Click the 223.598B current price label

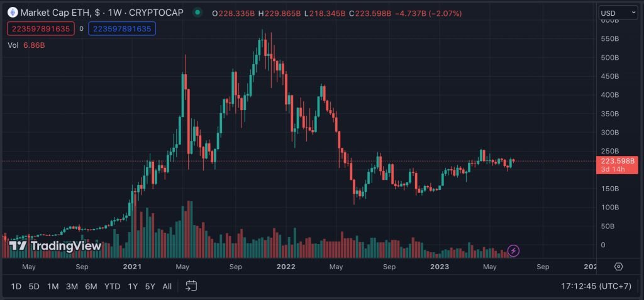[x=617, y=161]
